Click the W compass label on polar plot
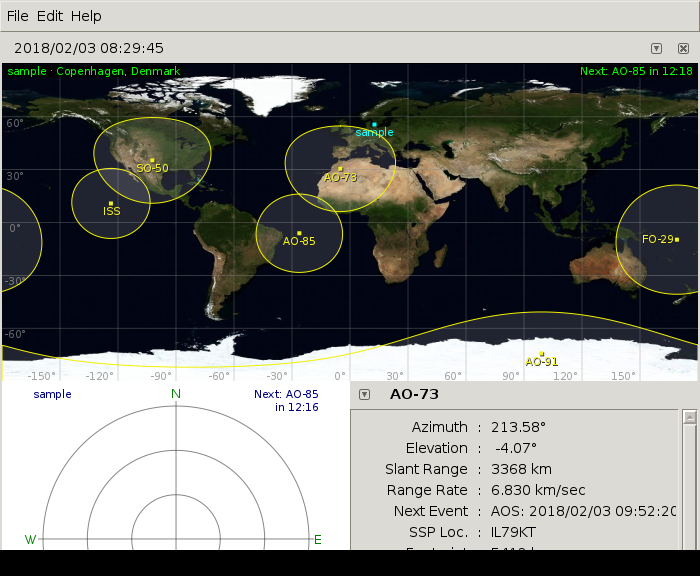700x576 pixels. [30, 540]
